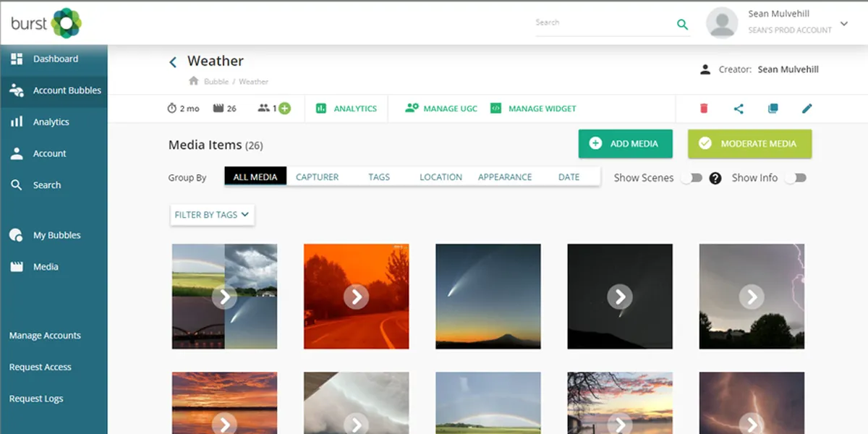Delete bubble with red trash icon
The image size is (868, 434).
point(704,109)
